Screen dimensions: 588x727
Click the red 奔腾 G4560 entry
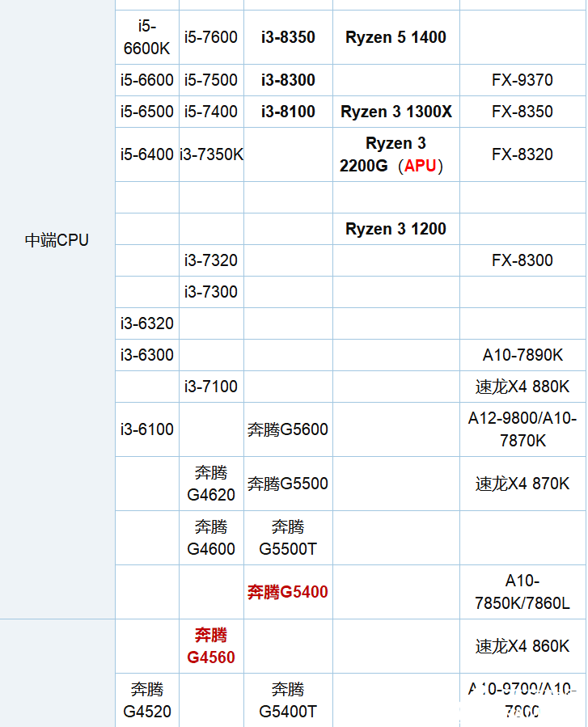(x=211, y=646)
